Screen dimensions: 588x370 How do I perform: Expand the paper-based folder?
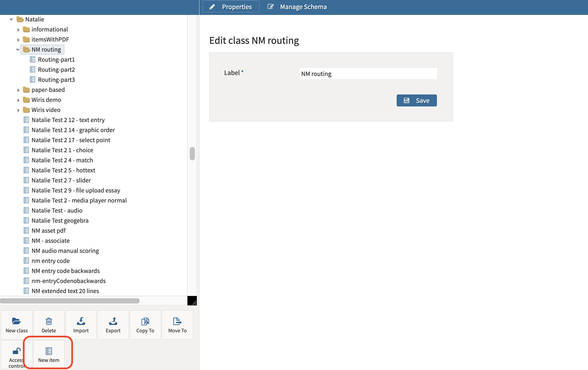[x=18, y=90]
